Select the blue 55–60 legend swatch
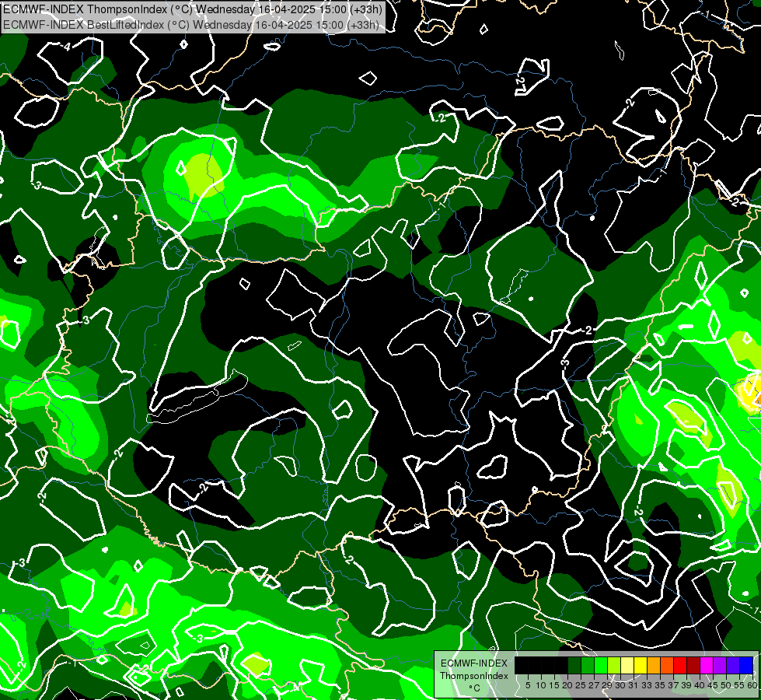Image resolution: width=761 pixels, height=700 pixels. (746, 665)
